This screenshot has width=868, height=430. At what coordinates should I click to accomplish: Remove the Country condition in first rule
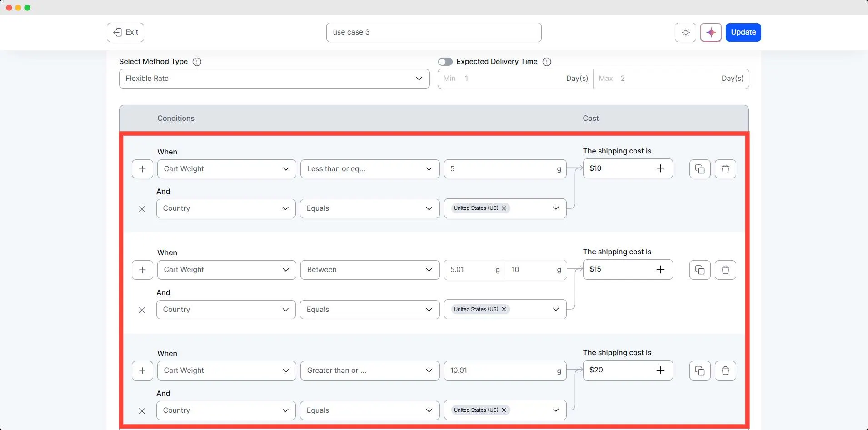point(142,209)
